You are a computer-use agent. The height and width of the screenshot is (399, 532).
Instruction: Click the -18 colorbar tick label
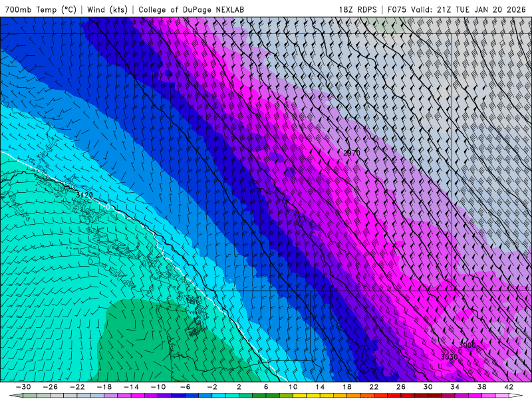(104, 387)
